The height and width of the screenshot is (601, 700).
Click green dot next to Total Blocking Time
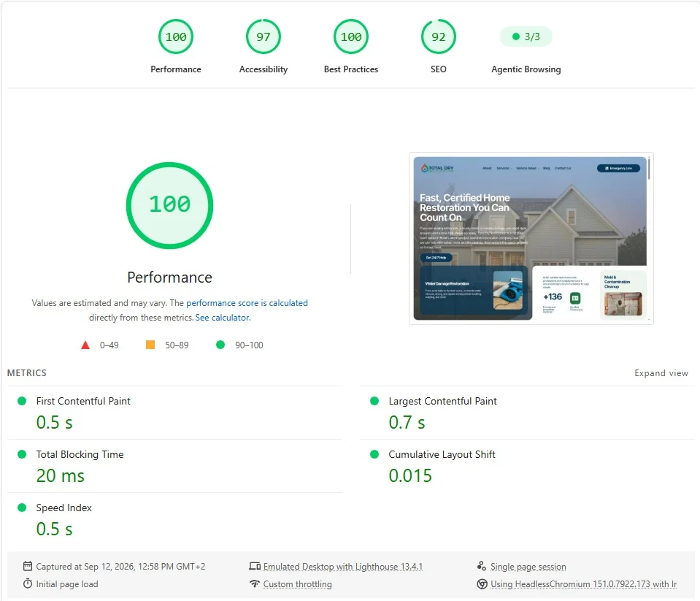click(22, 454)
